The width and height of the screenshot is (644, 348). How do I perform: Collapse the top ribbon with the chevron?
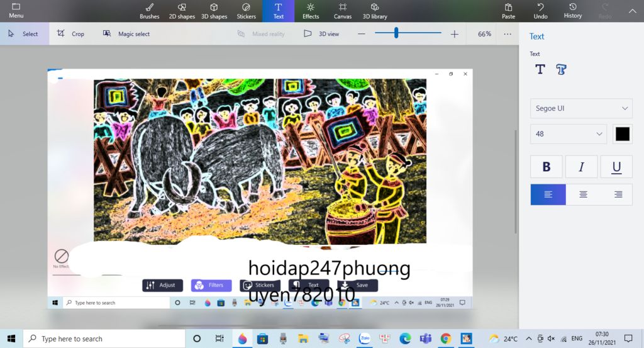632,11
